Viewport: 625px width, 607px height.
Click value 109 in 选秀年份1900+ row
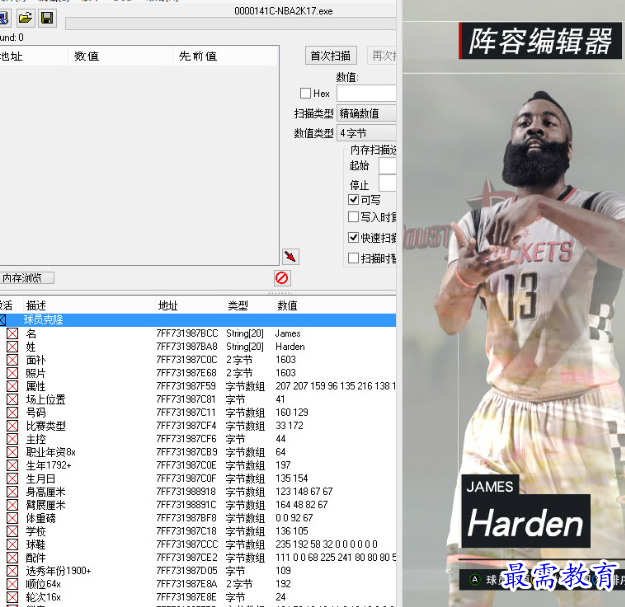pos(283,570)
